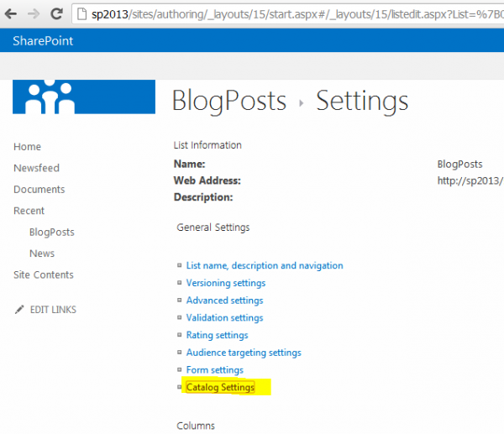Click the browser forward arrow

pyautogui.click(x=34, y=14)
